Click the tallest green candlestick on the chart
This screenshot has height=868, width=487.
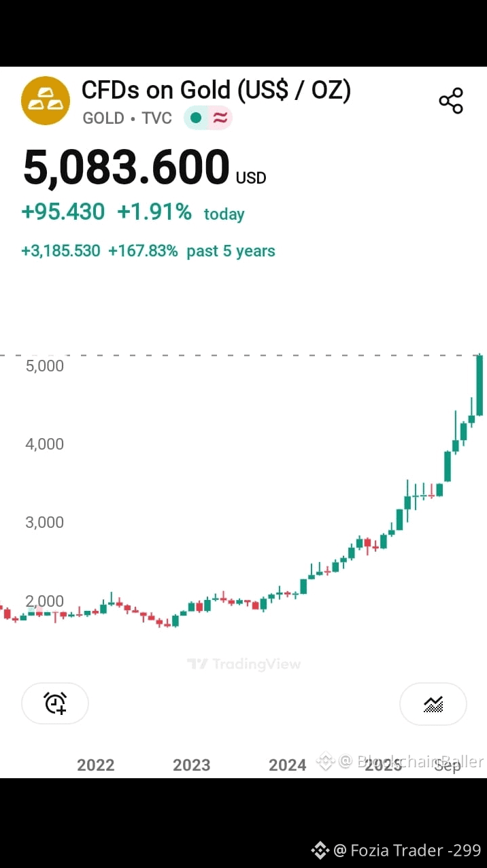[x=479, y=384]
